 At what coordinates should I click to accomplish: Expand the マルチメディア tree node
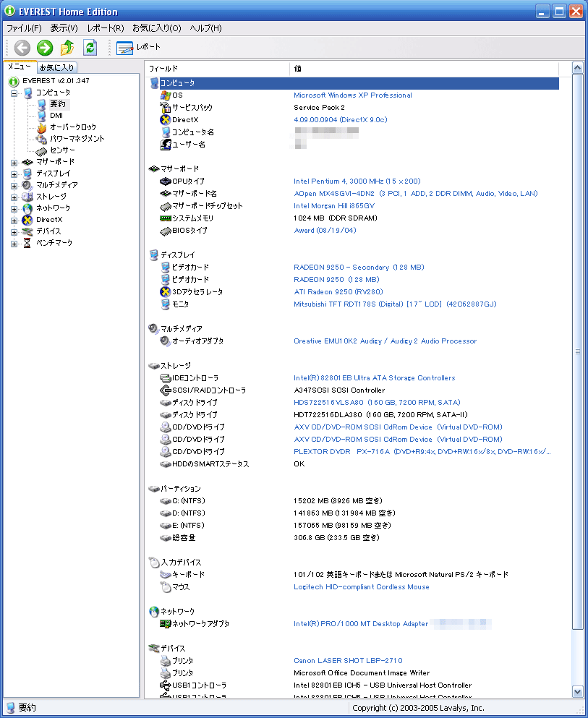pyautogui.click(x=14, y=185)
